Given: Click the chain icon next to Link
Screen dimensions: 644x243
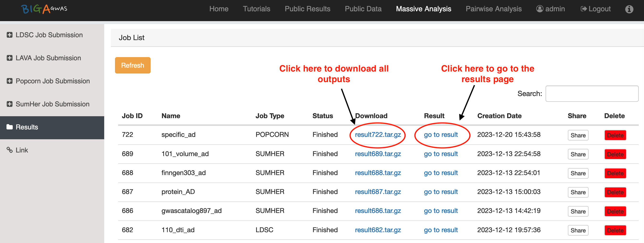Looking at the screenshot, I should 10,150.
